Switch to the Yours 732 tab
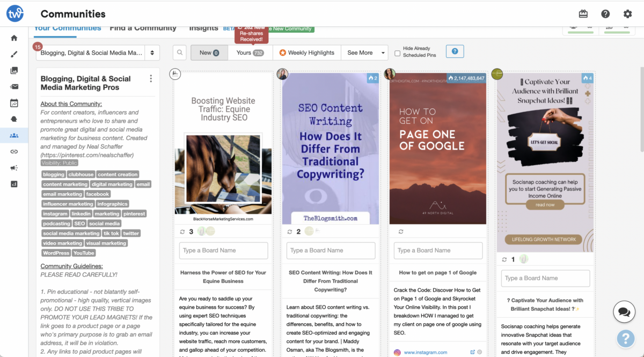The width and height of the screenshot is (644, 357). (250, 53)
